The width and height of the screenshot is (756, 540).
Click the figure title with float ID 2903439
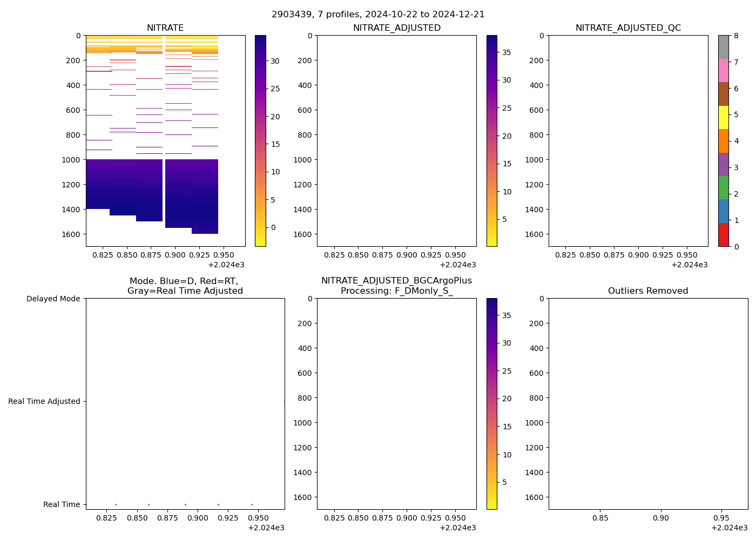[x=378, y=15]
